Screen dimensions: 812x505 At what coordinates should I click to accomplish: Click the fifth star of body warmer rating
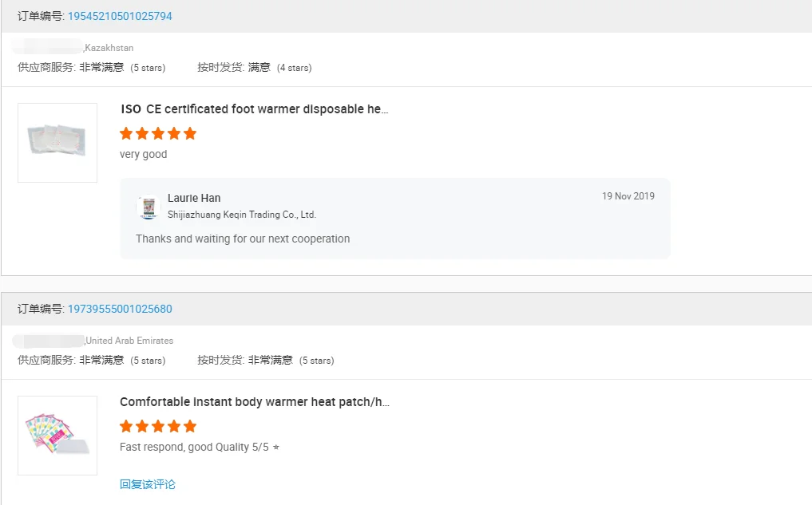189,426
